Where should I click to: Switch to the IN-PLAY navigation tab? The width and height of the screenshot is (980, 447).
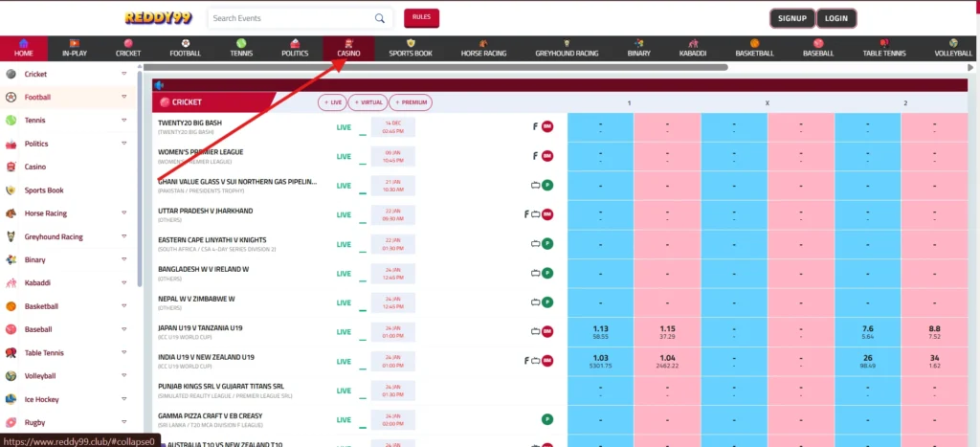(74, 49)
